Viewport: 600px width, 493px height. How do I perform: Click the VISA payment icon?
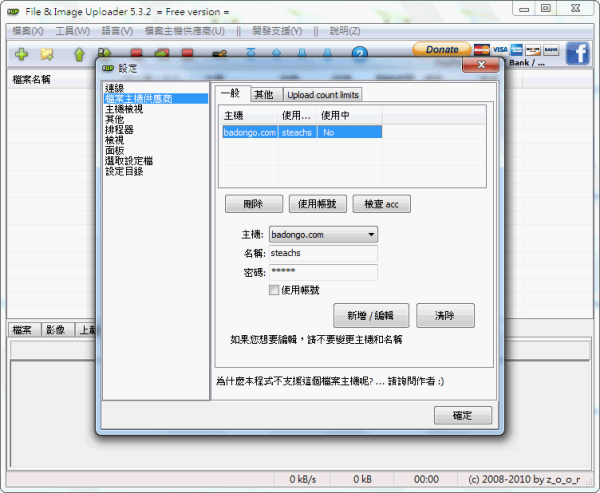pyautogui.click(x=500, y=49)
